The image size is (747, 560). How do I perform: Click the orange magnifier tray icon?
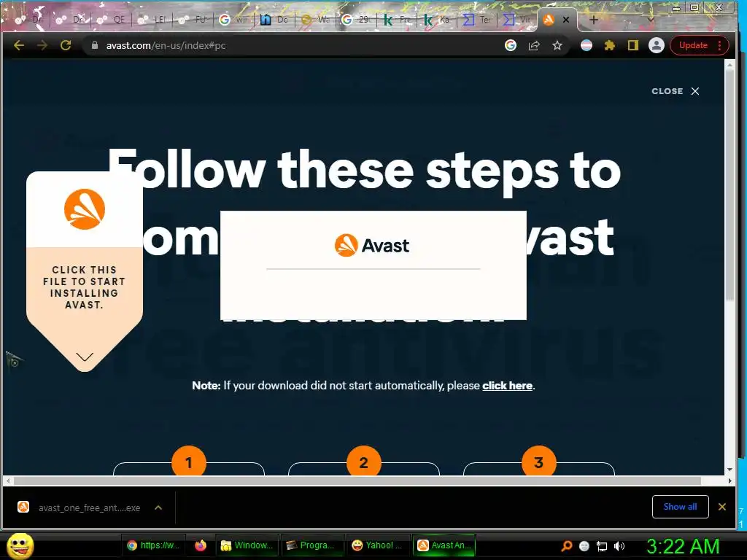click(x=567, y=546)
